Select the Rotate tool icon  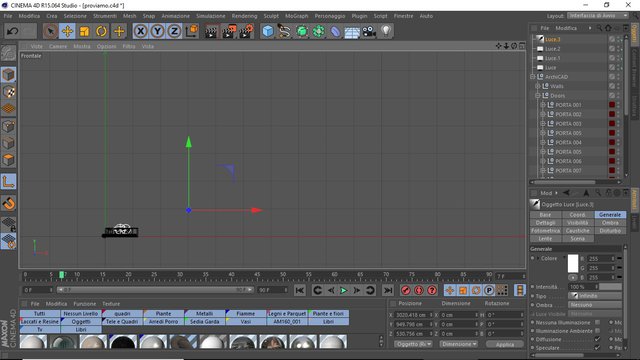102,31
